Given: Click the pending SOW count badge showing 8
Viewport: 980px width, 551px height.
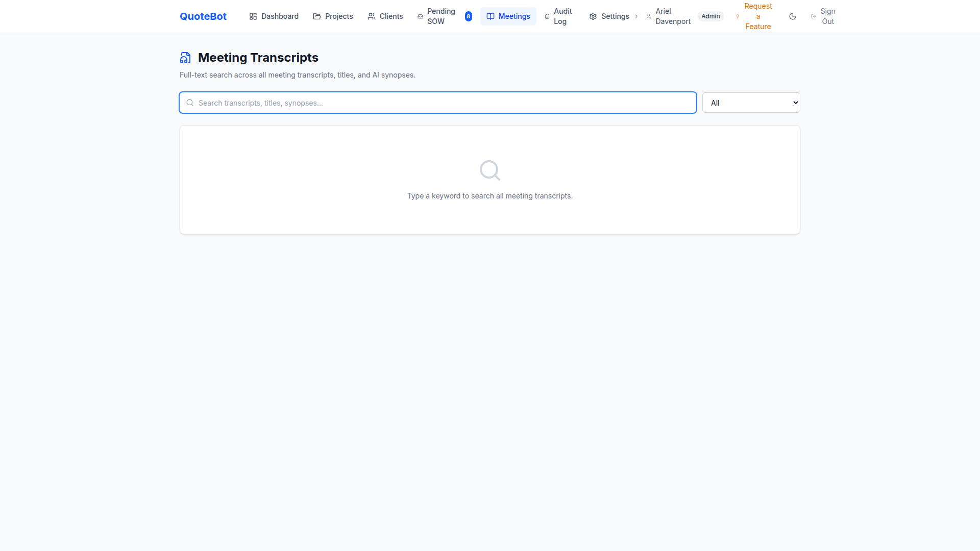Looking at the screenshot, I should [x=469, y=16].
